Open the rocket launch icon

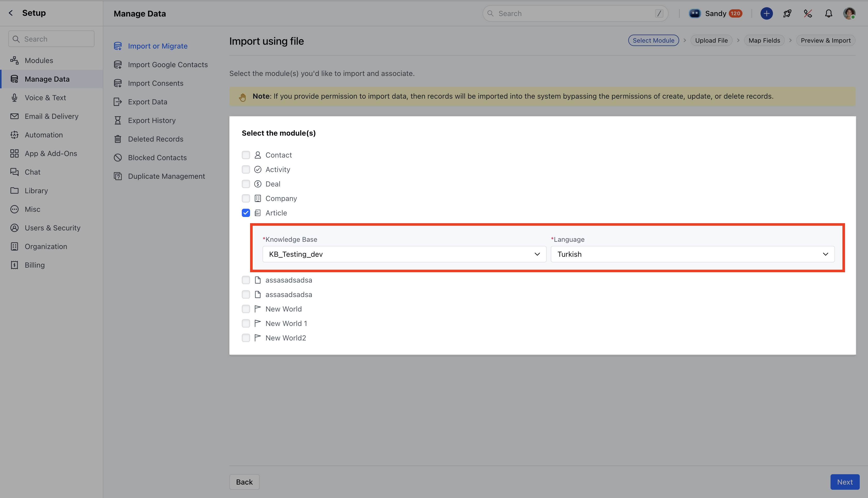coord(787,13)
